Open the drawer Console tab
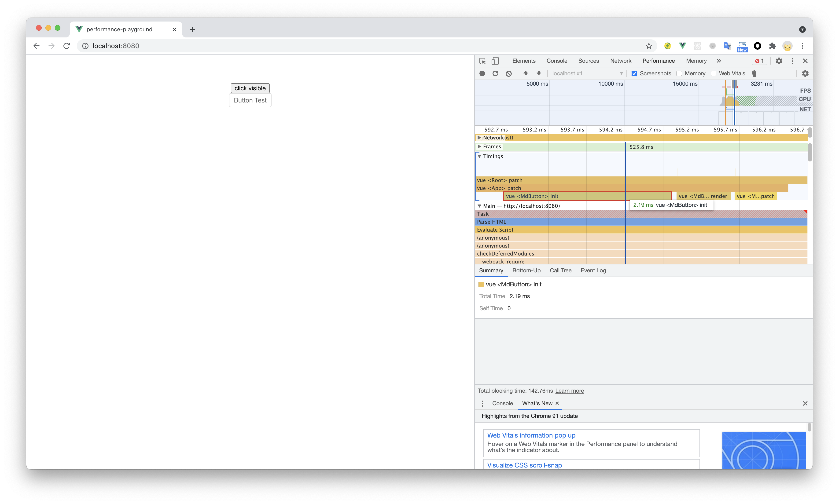The image size is (839, 504). [x=502, y=403]
